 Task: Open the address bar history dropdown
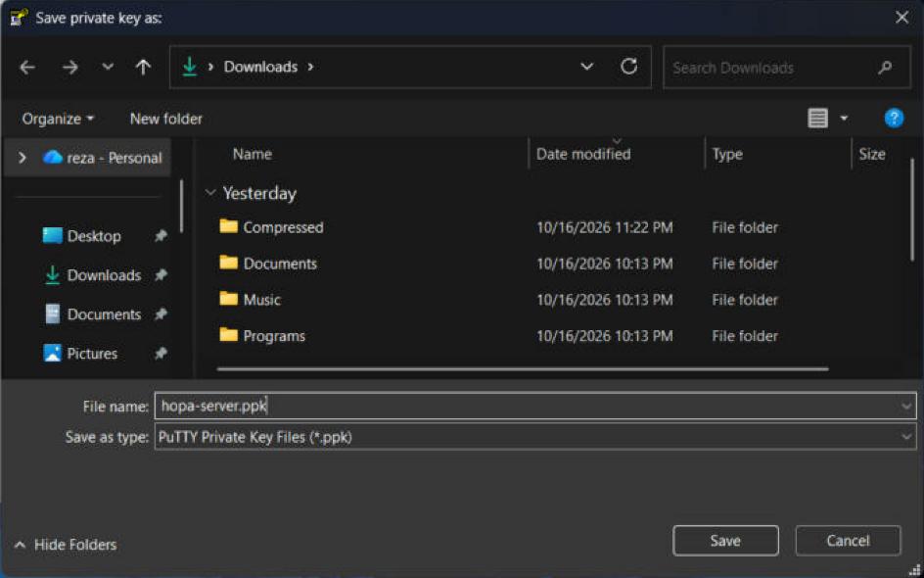click(x=586, y=67)
